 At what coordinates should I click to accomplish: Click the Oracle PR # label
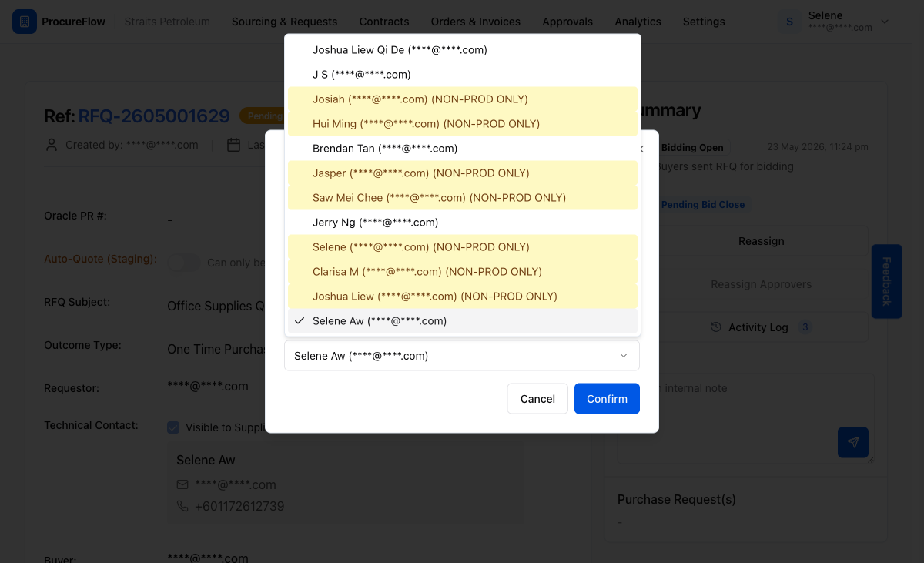point(75,216)
